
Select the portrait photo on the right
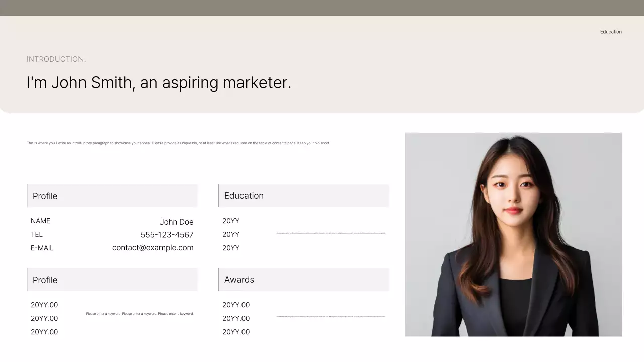513,234
